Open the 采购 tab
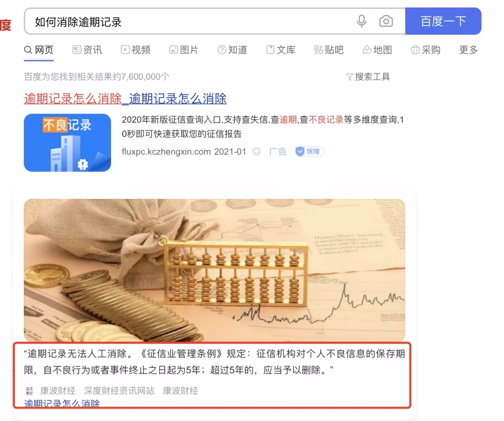 click(426, 50)
